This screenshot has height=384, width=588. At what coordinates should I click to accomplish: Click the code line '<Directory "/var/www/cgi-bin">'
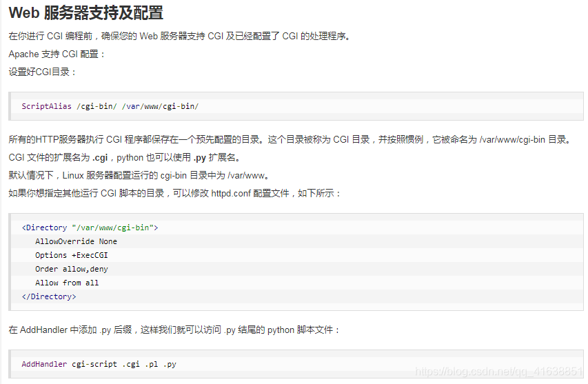[90, 228]
